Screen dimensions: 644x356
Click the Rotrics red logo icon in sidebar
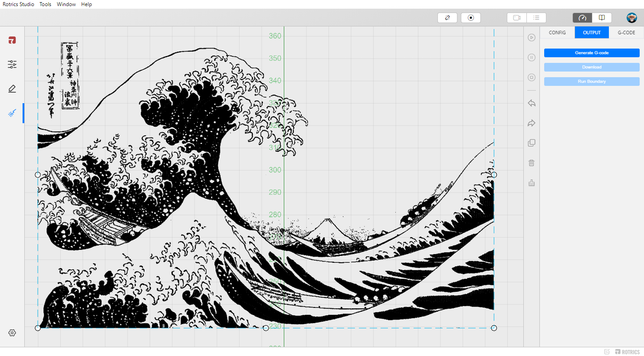coord(12,40)
